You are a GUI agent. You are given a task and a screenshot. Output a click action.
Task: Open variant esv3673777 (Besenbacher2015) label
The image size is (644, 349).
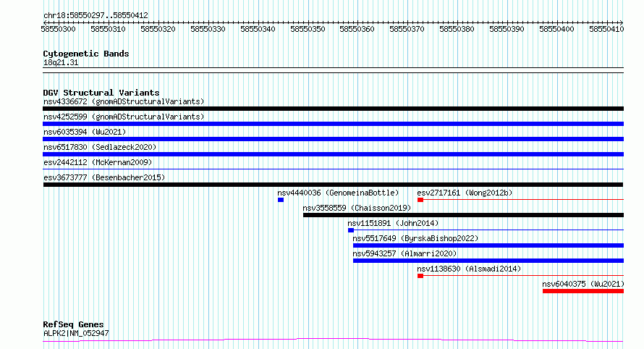pyautogui.click(x=104, y=177)
